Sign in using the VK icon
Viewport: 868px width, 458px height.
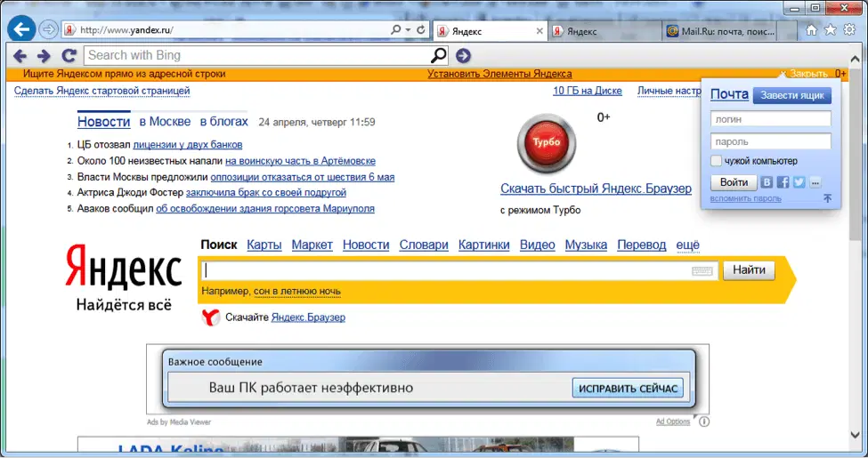(x=767, y=182)
